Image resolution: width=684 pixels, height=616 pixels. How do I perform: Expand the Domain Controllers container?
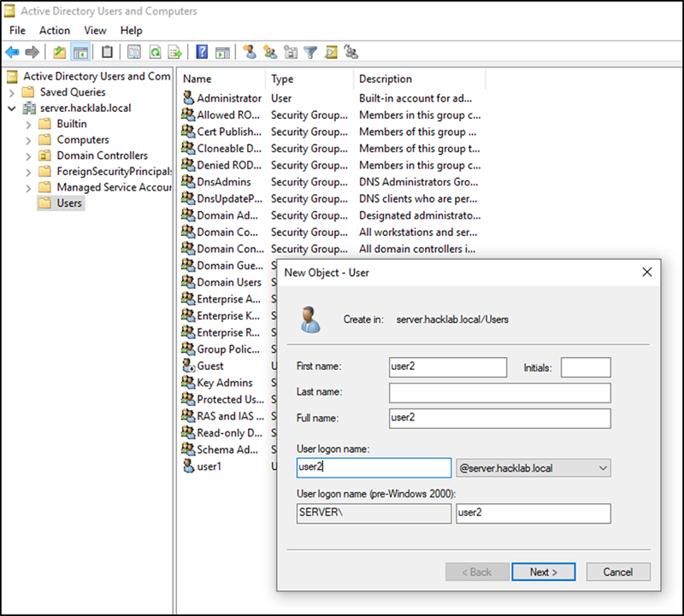point(28,156)
